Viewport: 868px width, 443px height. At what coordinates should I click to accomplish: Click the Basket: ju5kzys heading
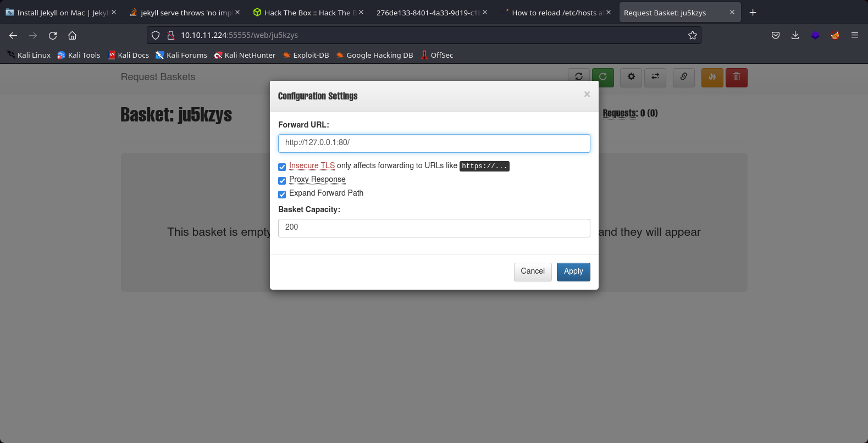(176, 114)
